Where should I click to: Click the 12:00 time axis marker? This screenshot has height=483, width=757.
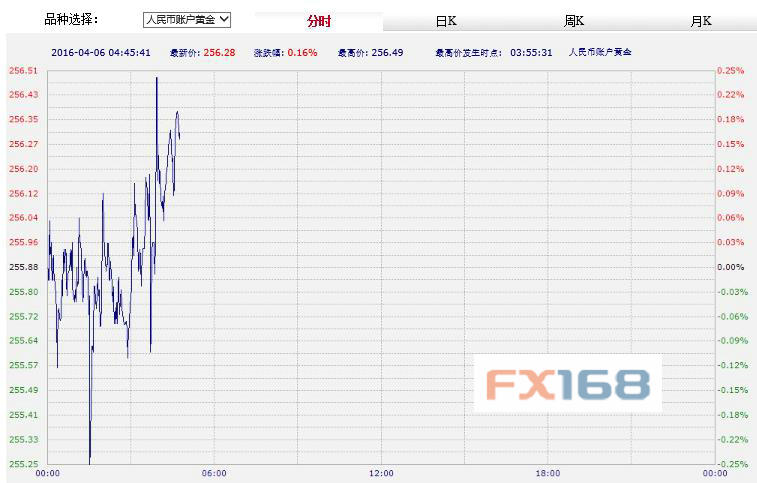pos(380,473)
